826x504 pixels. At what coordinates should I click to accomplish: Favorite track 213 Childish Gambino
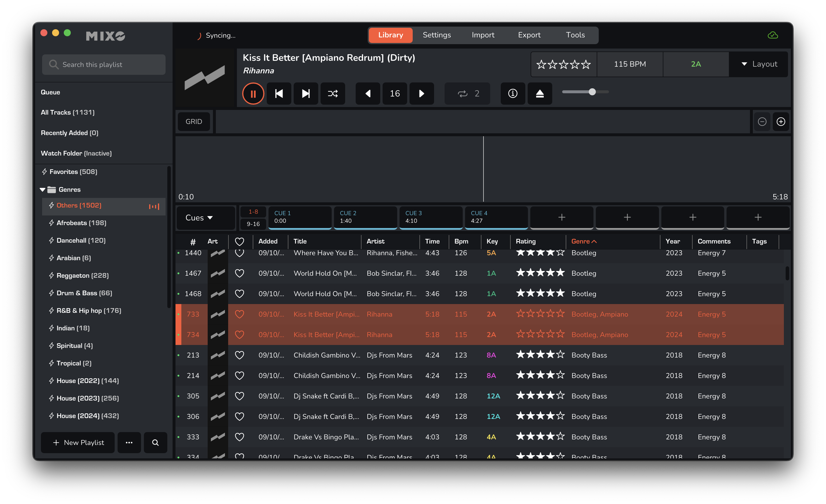(239, 355)
